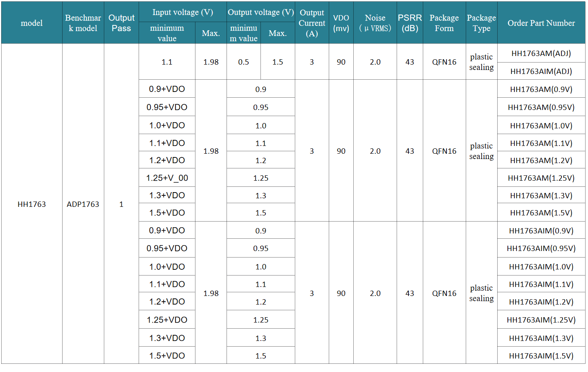Select part number HH1763AIM(1.25V)
The width and height of the screenshot is (588, 372).
(x=541, y=320)
